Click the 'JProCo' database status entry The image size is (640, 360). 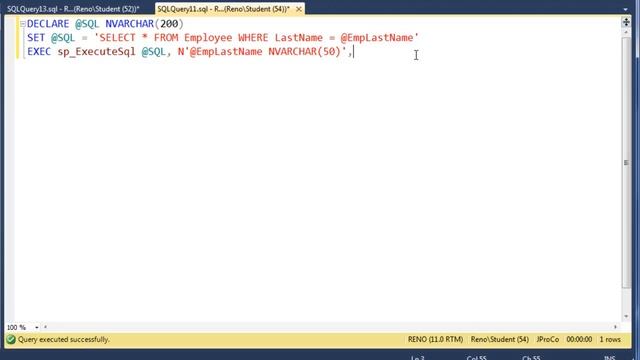[x=547, y=340]
